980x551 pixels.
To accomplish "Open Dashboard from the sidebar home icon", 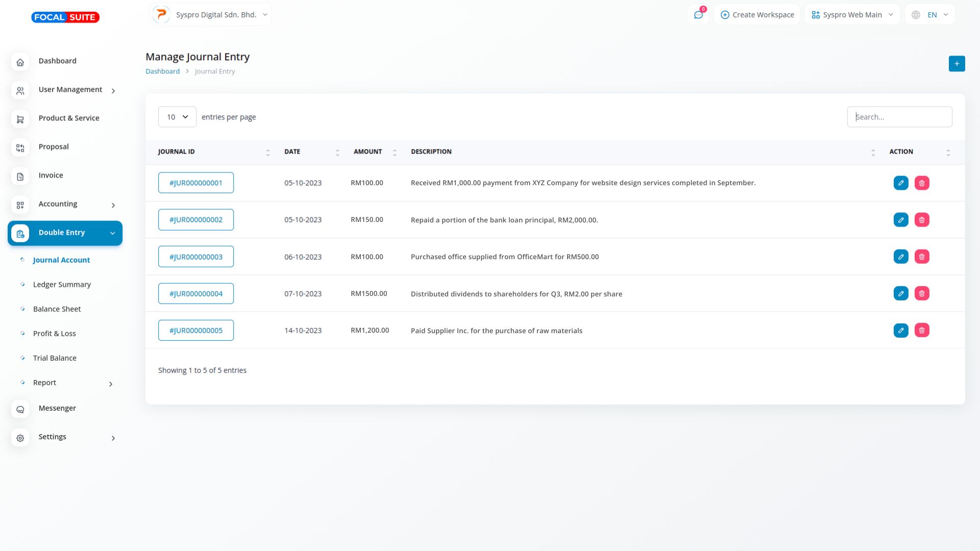I will coord(20,62).
